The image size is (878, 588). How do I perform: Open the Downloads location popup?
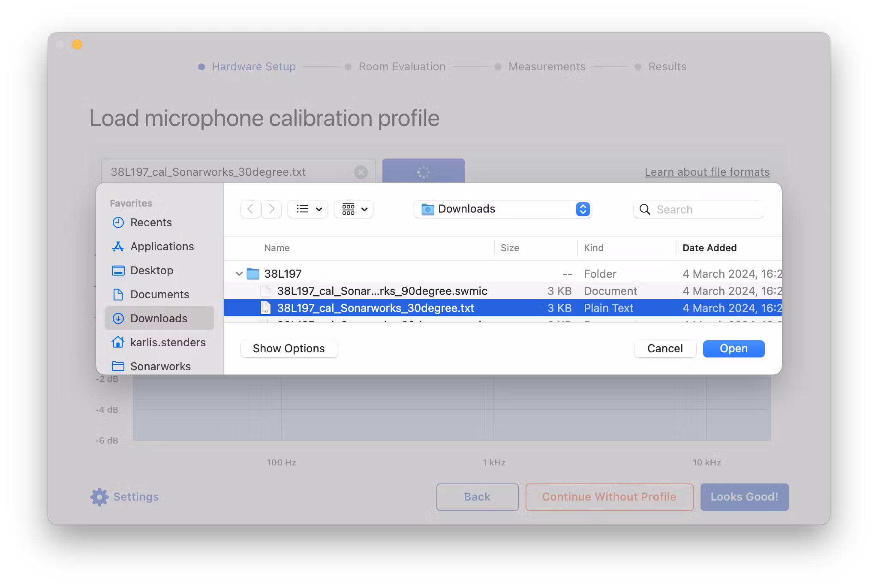502,209
